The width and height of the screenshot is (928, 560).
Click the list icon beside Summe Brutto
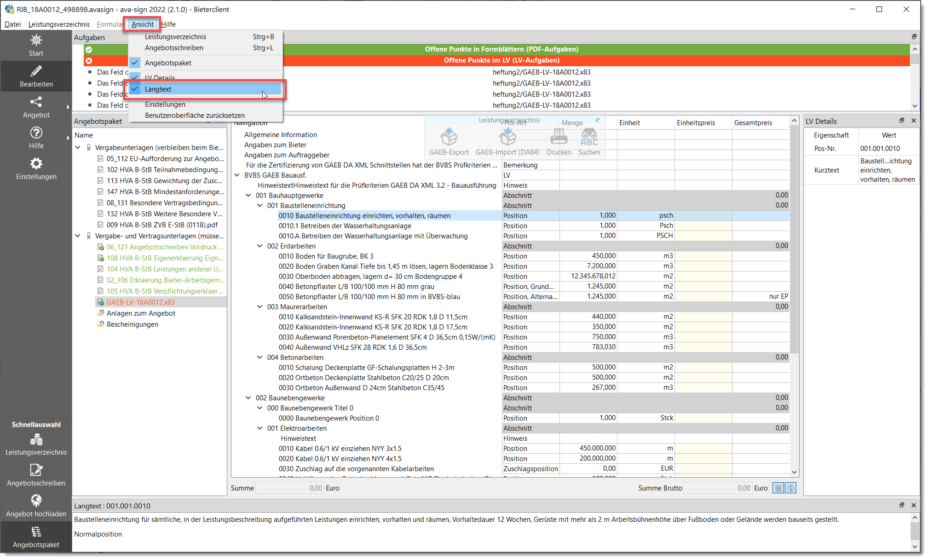(778, 488)
